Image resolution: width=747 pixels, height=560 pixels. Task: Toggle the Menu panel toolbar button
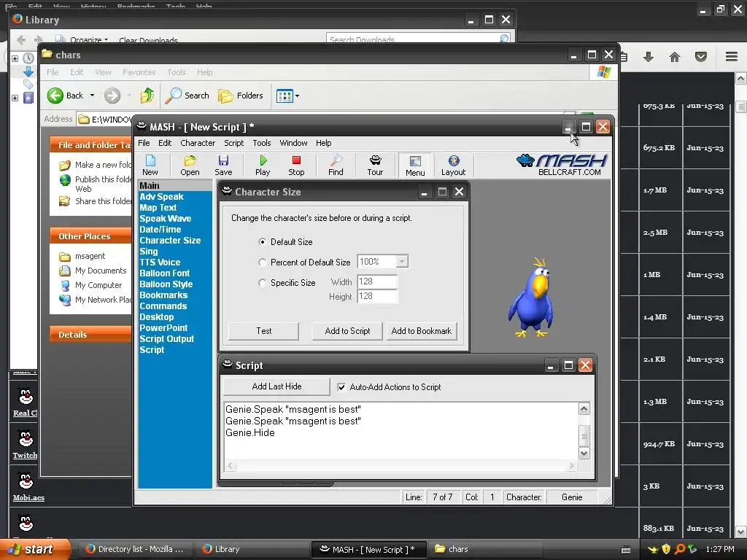(x=415, y=166)
